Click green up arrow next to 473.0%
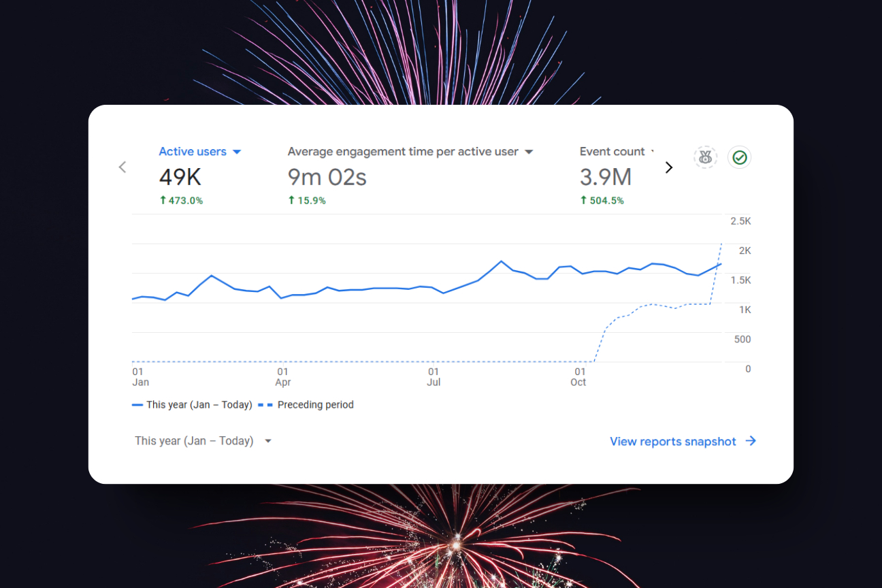This screenshot has width=882, height=588. (163, 201)
